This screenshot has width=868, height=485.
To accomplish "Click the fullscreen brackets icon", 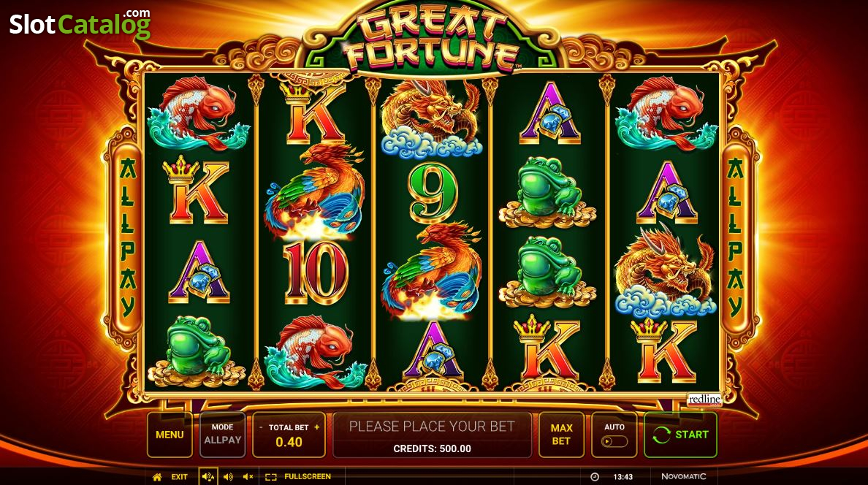I will click(x=270, y=477).
